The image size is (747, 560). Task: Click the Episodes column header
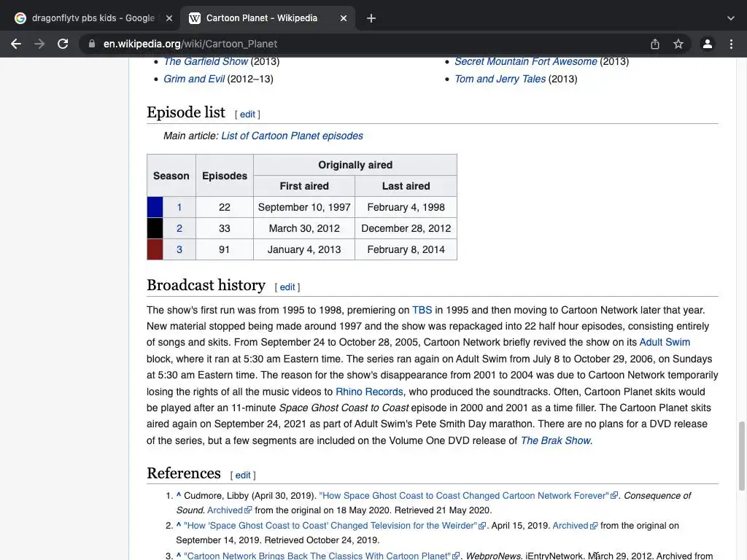point(225,176)
